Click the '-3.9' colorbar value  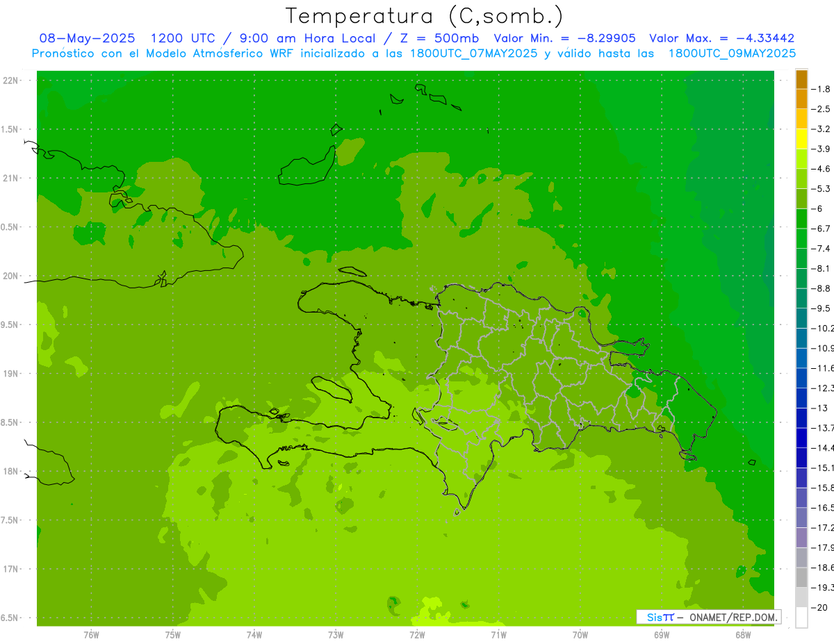[821, 149]
